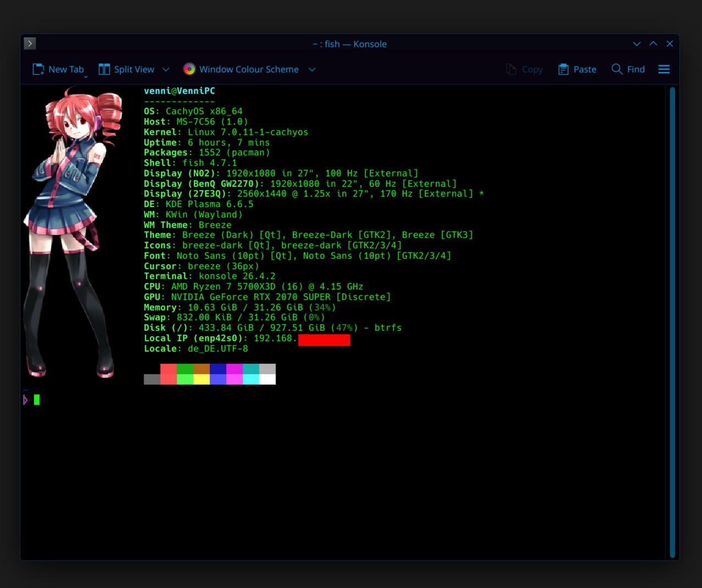Click the venni@VenniPC header text

point(180,91)
